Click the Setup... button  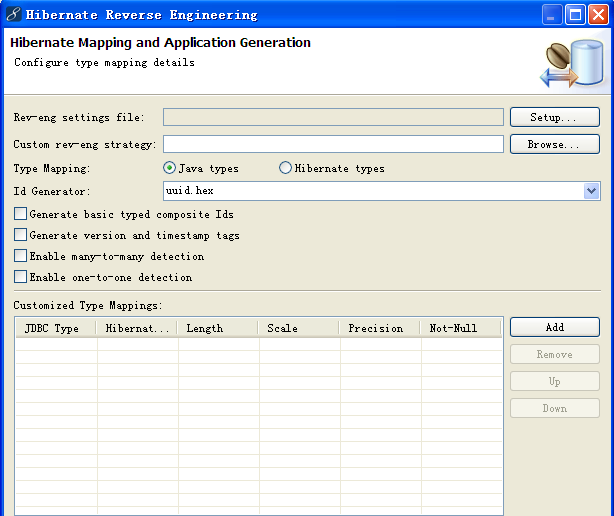554,117
